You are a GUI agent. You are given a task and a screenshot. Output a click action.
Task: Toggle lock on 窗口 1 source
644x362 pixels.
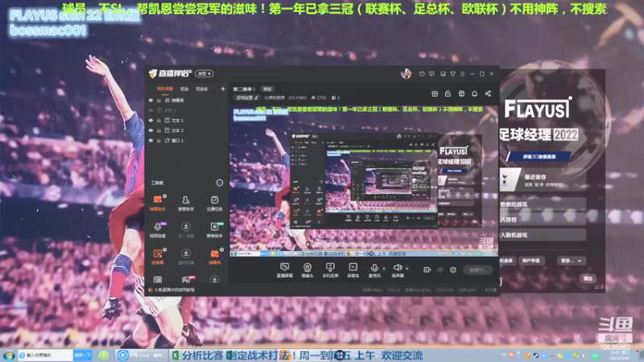pos(159,140)
